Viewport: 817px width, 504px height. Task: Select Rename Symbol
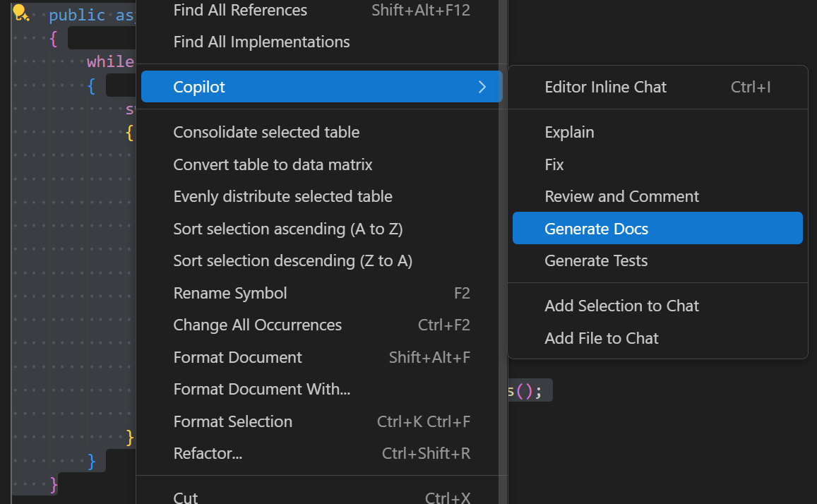click(230, 293)
